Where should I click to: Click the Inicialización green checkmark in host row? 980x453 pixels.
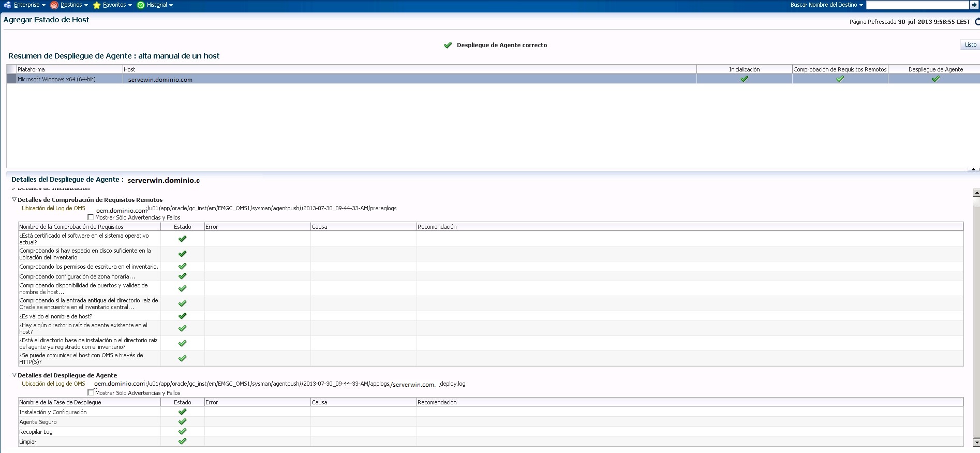click(x=744, y=79)
